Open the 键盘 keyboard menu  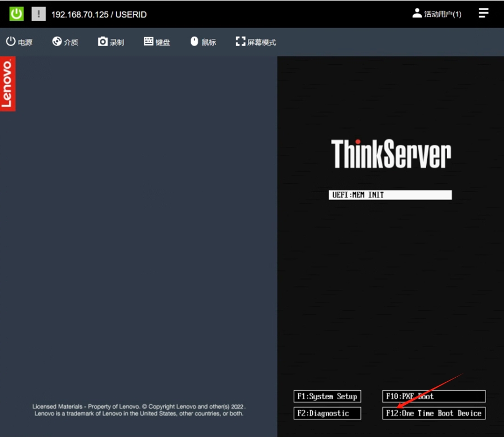(157, 42)
